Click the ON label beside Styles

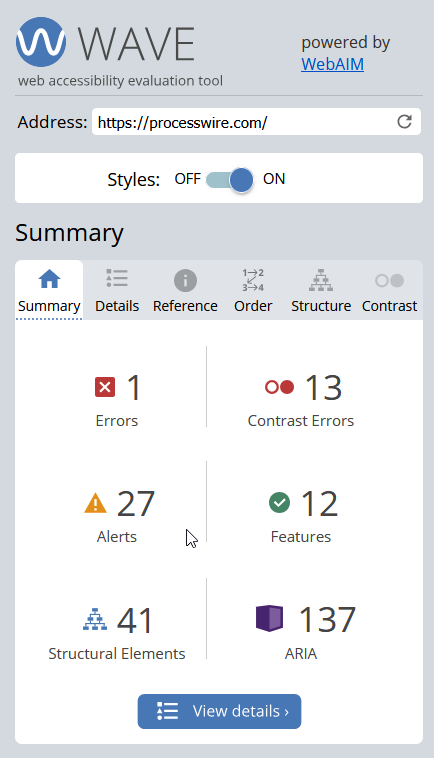(x=274, y=179)
